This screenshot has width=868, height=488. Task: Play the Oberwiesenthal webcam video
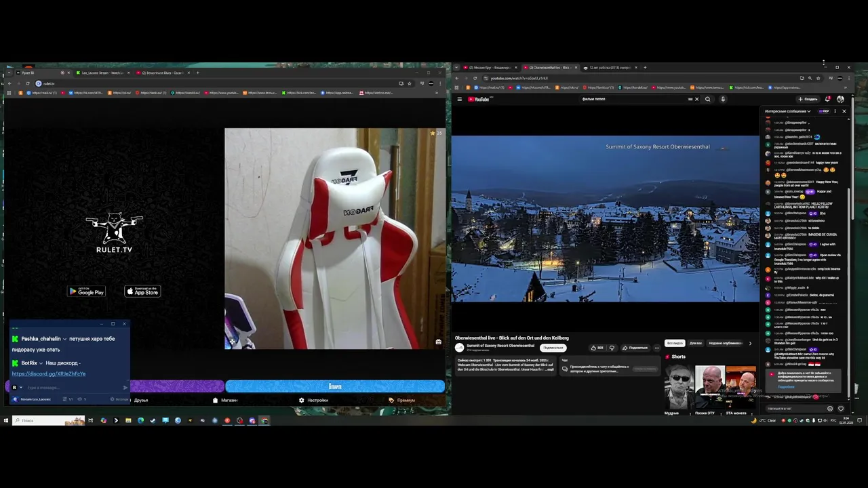tap(606, 219)
